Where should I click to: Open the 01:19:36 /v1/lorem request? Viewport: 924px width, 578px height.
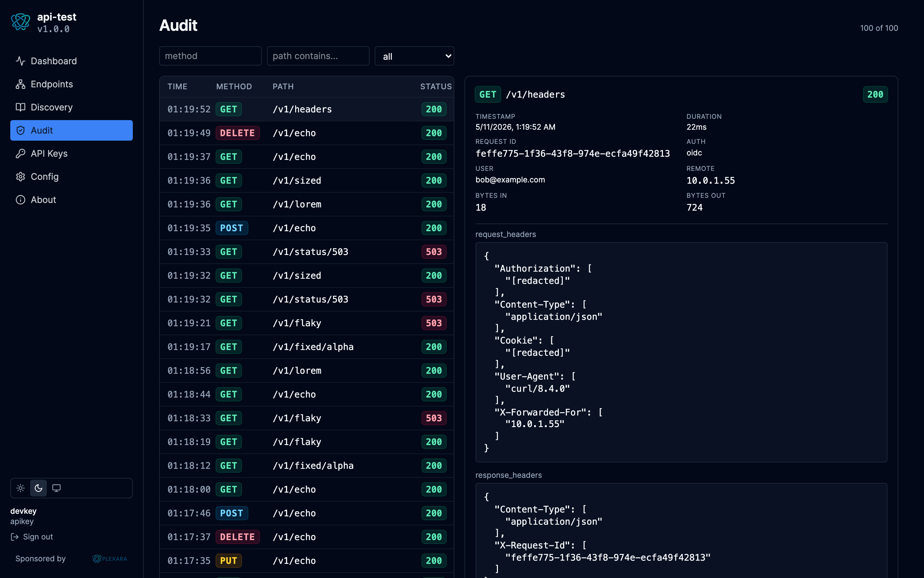(x=307, y=204)
